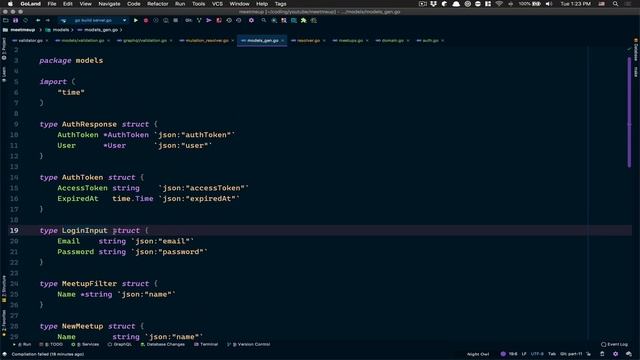Click the meetmeup project breadcrumb

[x=19, y=30]
